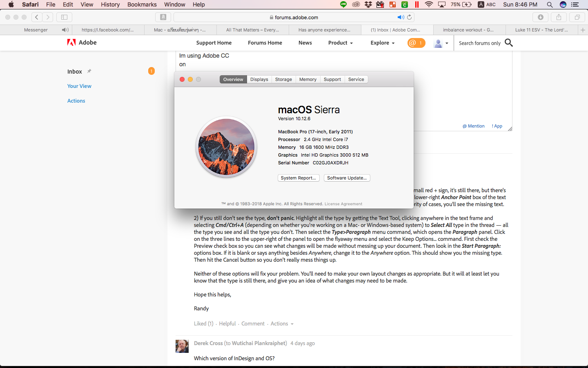The image size is (588, 368).
Task: Open the Wi-Fi status menu
Action: (x=429, y=4)
